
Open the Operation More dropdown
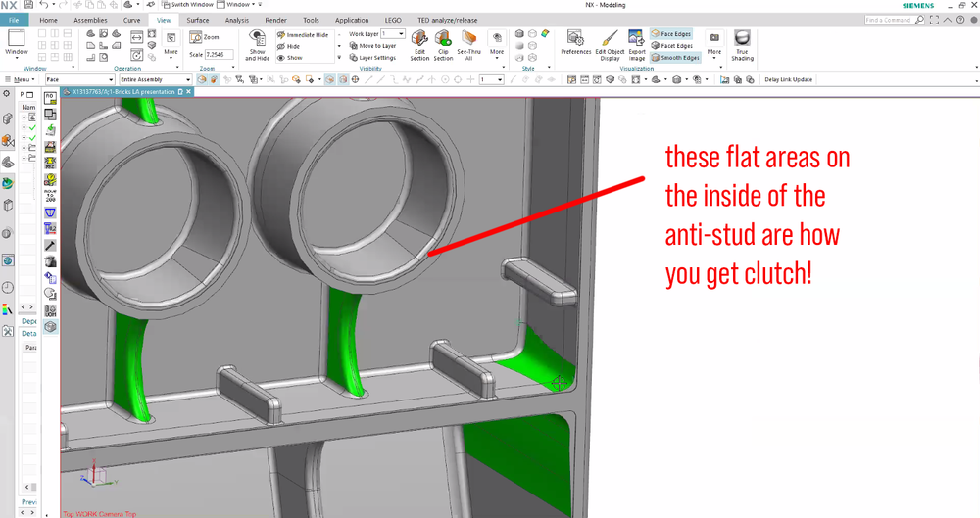click(171, 45)
